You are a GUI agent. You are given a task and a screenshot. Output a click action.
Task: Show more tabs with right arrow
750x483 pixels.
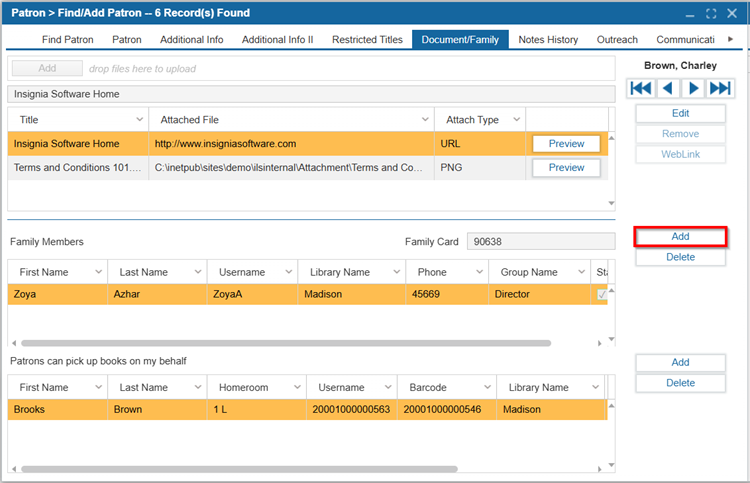pyautogui.click(x=730, y=39)
